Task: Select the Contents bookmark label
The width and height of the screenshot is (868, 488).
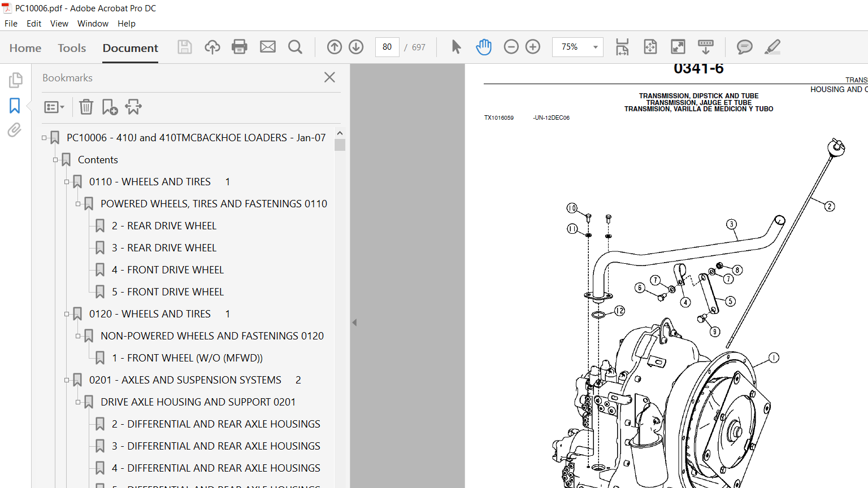Action: 98,160
